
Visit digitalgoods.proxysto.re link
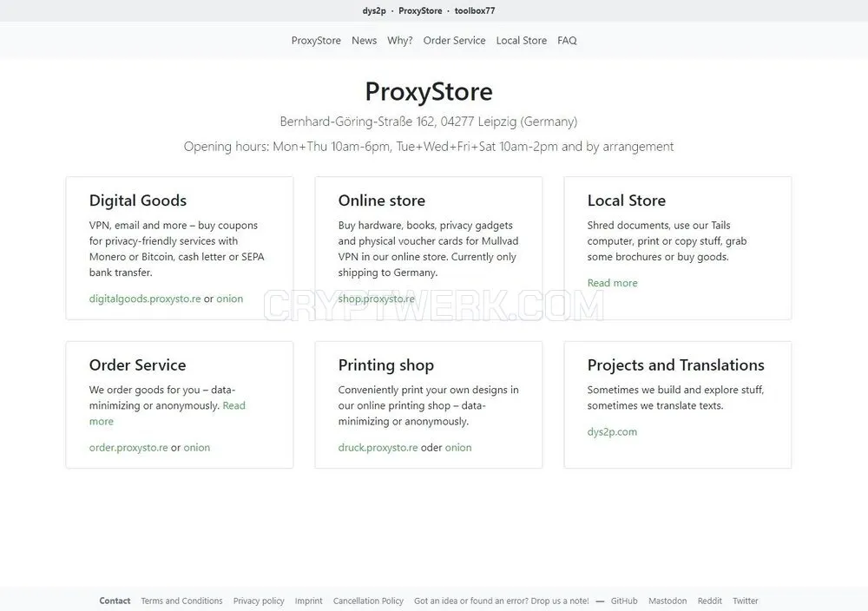coord(145,299)
